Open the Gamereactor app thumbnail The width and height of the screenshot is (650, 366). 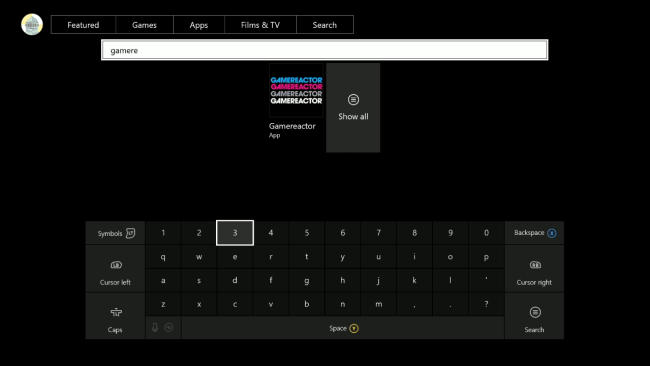296,90
